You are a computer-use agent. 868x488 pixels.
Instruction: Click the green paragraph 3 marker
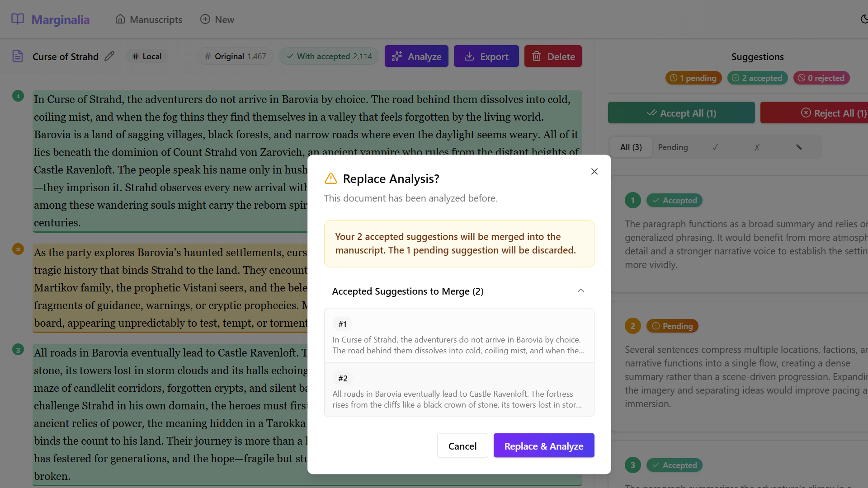pyautogui.click(x=18, y=349)
